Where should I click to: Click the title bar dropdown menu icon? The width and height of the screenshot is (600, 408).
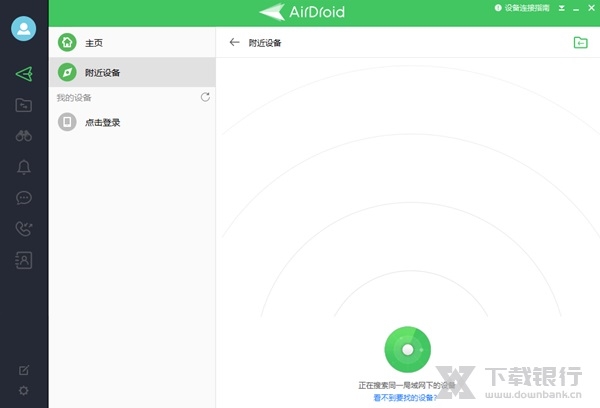[x=561, y=8]
